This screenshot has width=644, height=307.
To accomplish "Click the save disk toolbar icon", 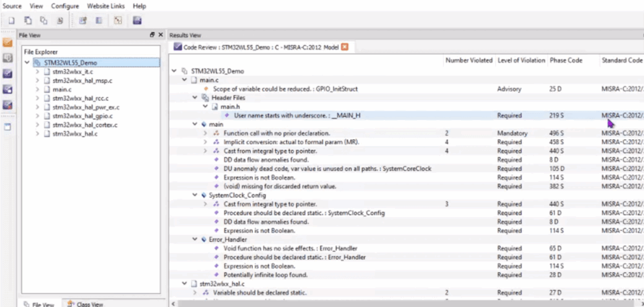I will coord(137,20).
